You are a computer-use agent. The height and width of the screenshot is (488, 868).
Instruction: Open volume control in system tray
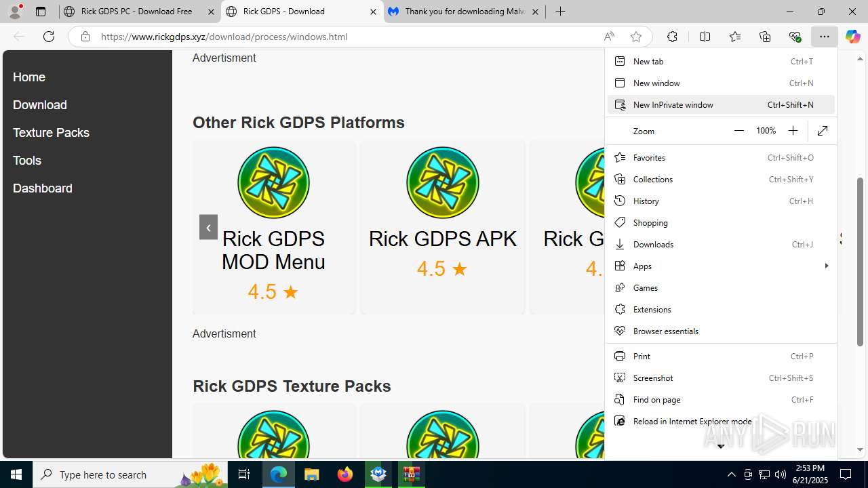(781, 474)
